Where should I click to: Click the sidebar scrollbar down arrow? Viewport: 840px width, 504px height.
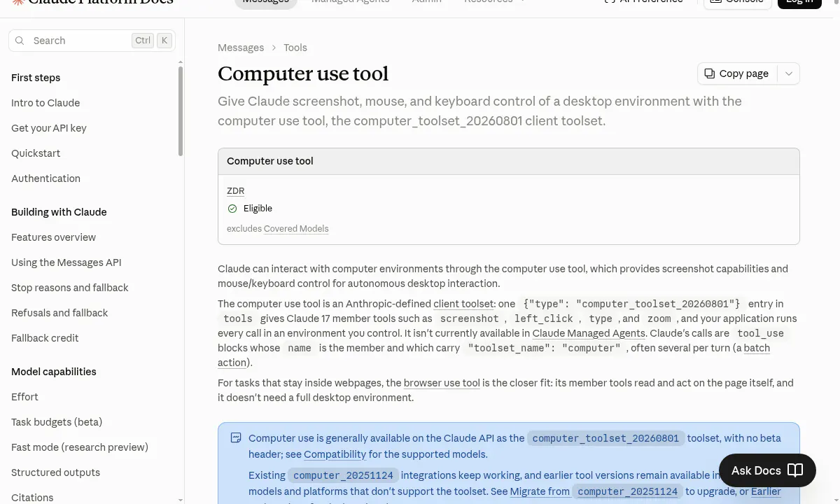coord(181,500)
